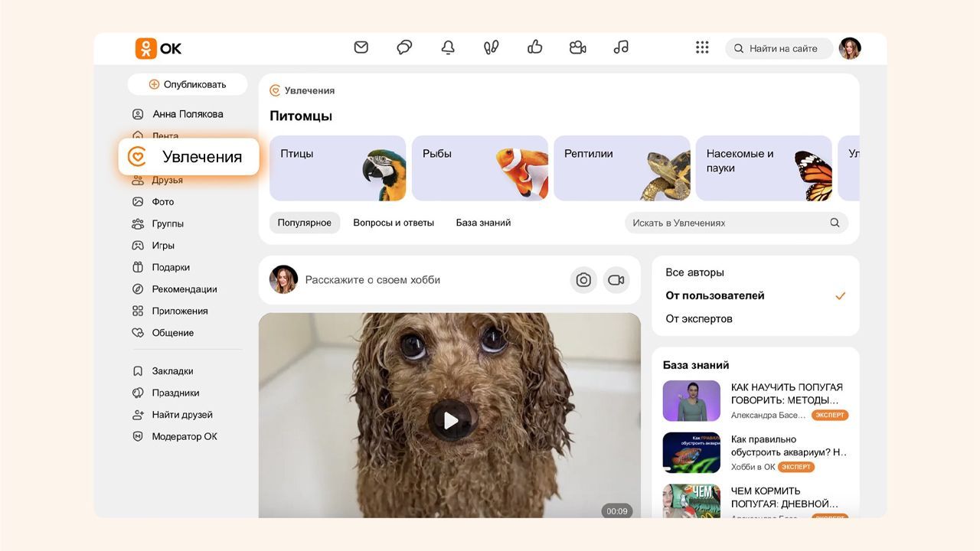Screen dimensions: 980x551
Task: Attach a photo with camera icon
Action: point(583,280)
